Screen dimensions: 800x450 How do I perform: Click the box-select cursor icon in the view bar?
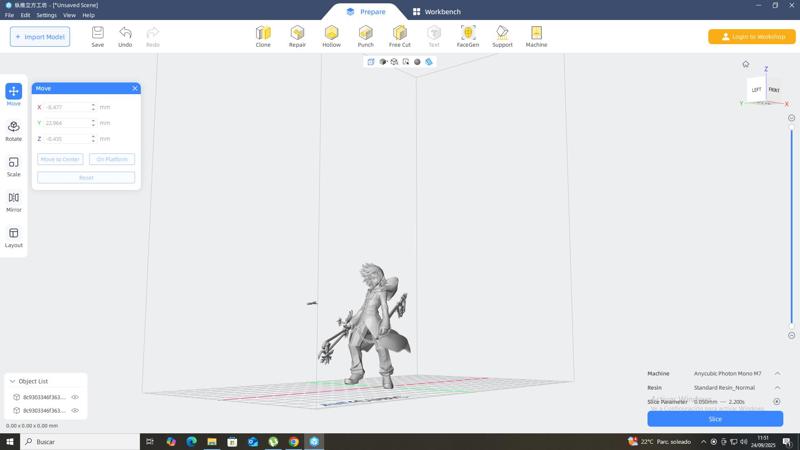click(x=406, y=62)
